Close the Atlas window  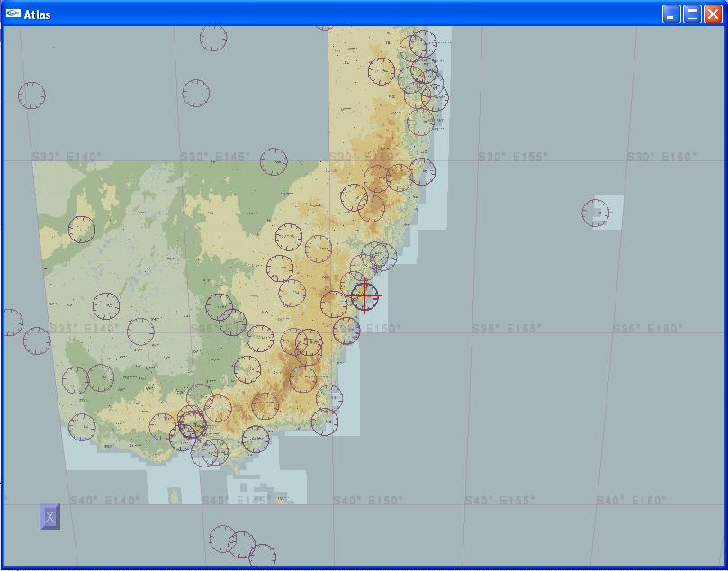tap(713, 14)
